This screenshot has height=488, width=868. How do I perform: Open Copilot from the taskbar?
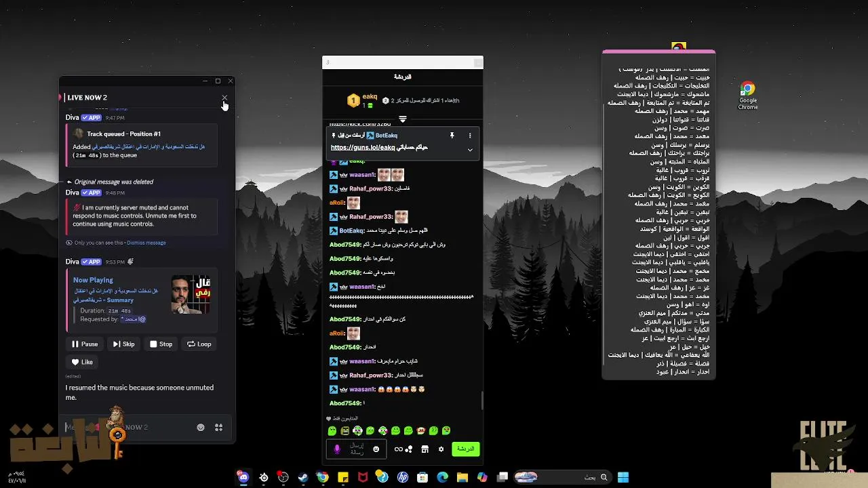click(x=482, y=477)
